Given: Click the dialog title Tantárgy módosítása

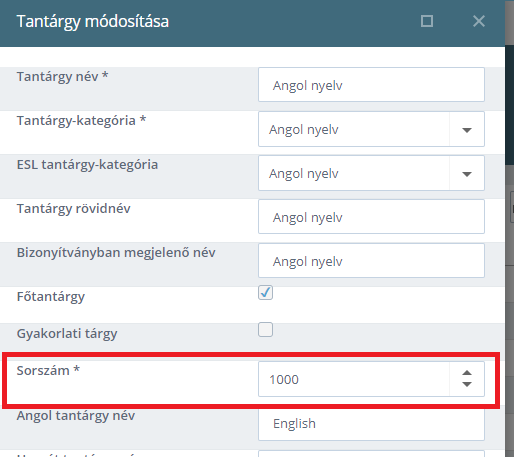Looking at the screenshot, I should tap(93, 22).
